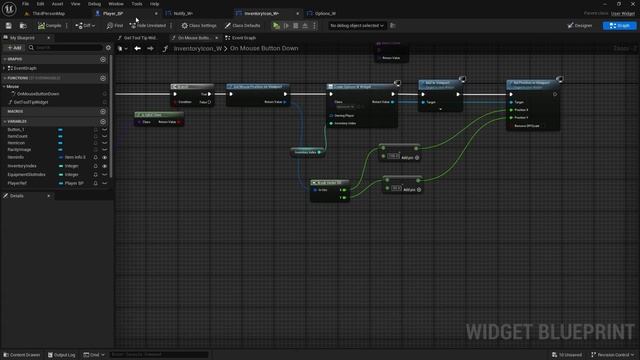Collapse the Mouse category
Viewport: 640px width, 360px height.
[x=4, y=87]
